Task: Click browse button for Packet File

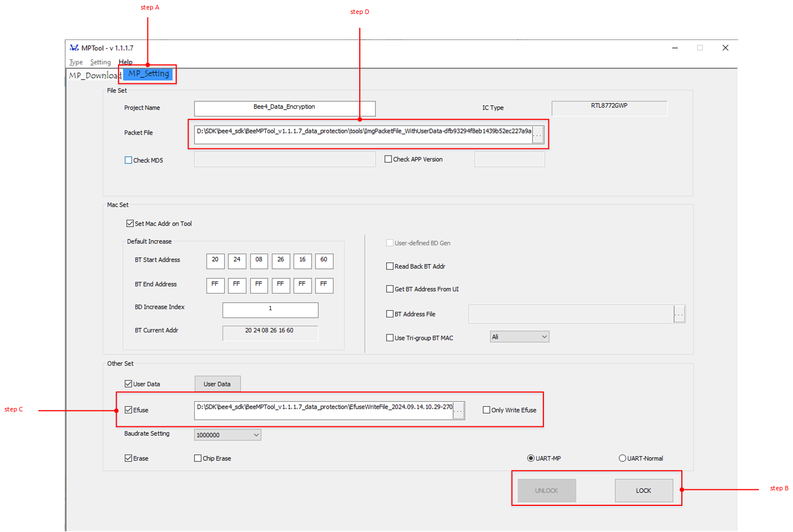Action: click(x=538, y=135)
